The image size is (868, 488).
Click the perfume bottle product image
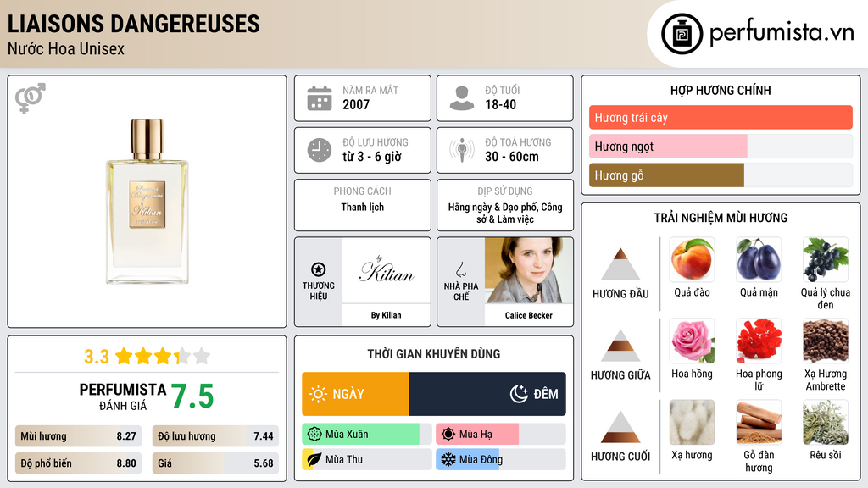(x=147, y=200)
